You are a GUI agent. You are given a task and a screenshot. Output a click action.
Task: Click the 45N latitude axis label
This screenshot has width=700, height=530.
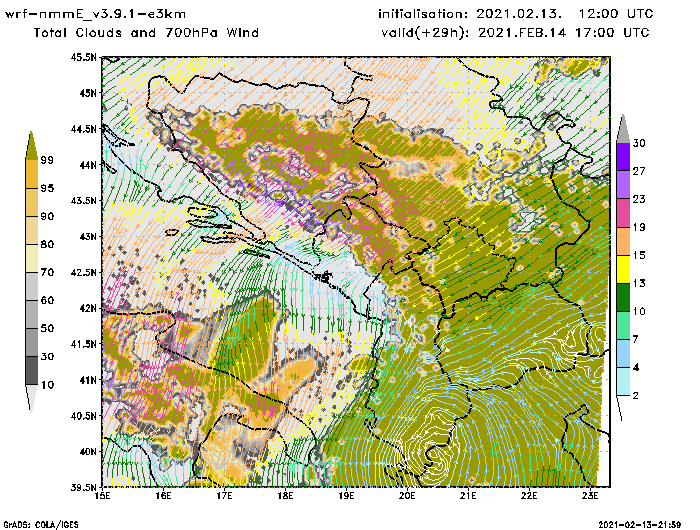(x=88, y=93)
